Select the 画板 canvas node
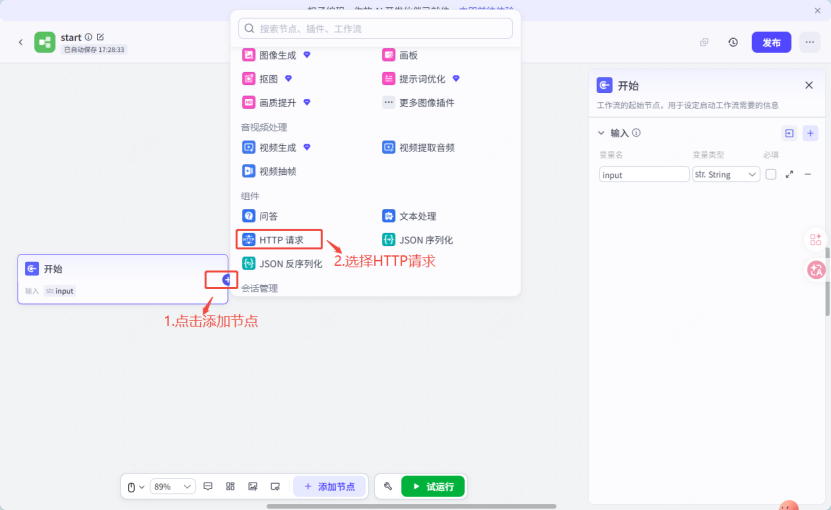 click(400, 55)
